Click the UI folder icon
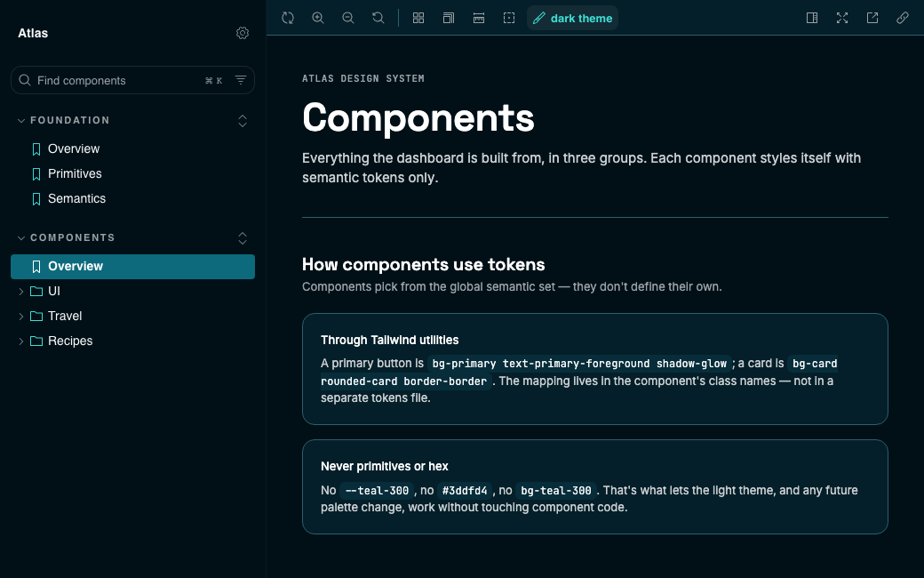The height and width of the screenshot is (578, 924). 36,292
